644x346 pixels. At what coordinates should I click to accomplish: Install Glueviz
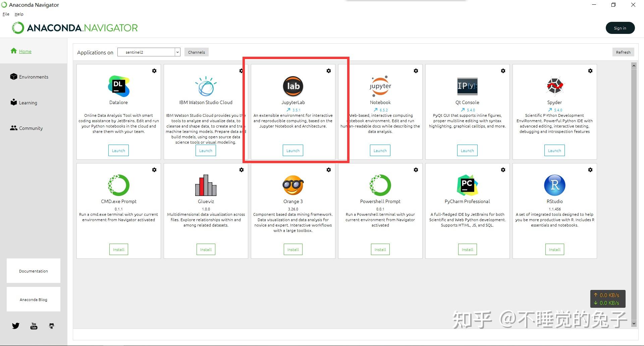coord(206,249)
